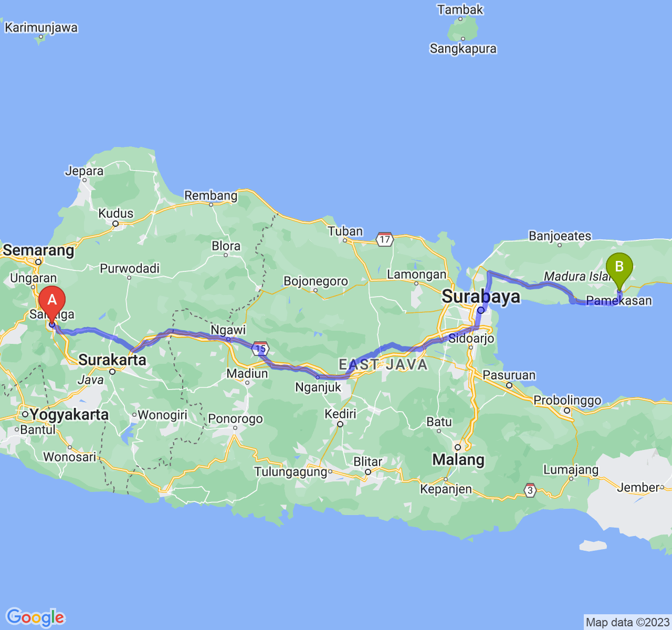
Task: Click the Tambak label
Action: [460, 9]
